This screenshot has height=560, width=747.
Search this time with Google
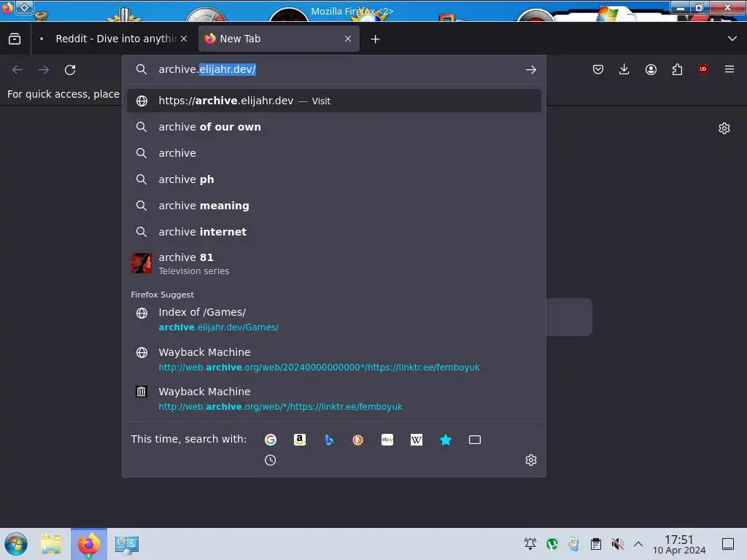(x=271, y=440)
